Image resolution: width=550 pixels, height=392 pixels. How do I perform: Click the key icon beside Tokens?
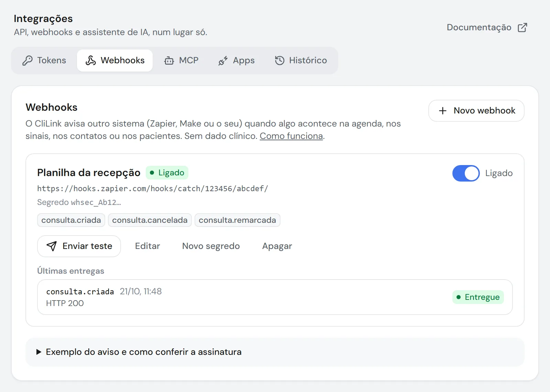click(x=27, y=61)
